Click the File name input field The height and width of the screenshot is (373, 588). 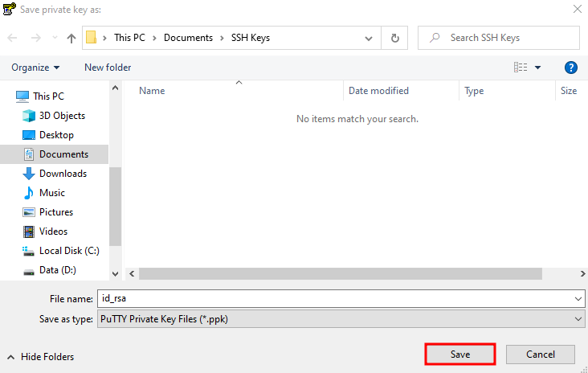341,299
